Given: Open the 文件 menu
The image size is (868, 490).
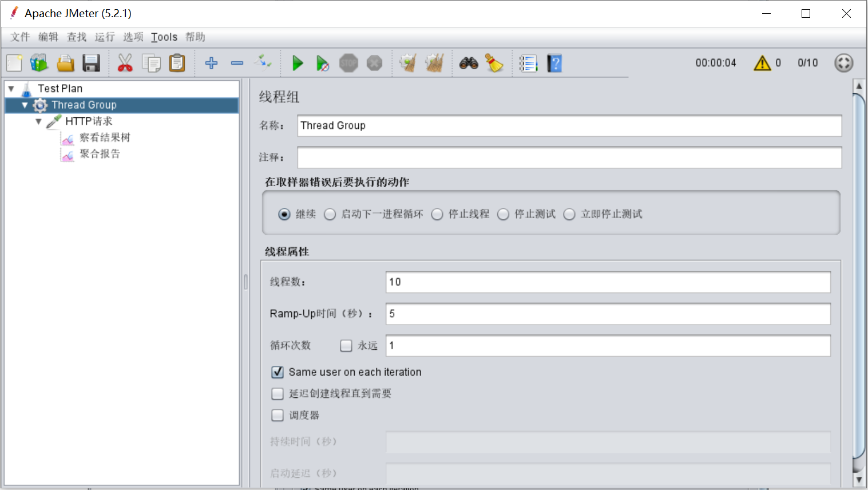Looking at the screenshot, I should pos(20,37).
